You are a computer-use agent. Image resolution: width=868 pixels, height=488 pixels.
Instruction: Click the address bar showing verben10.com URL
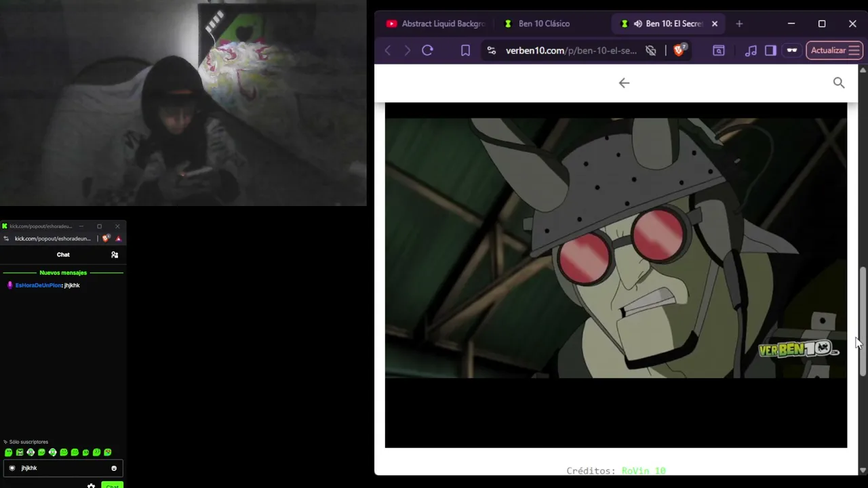(x=571, y=50)
